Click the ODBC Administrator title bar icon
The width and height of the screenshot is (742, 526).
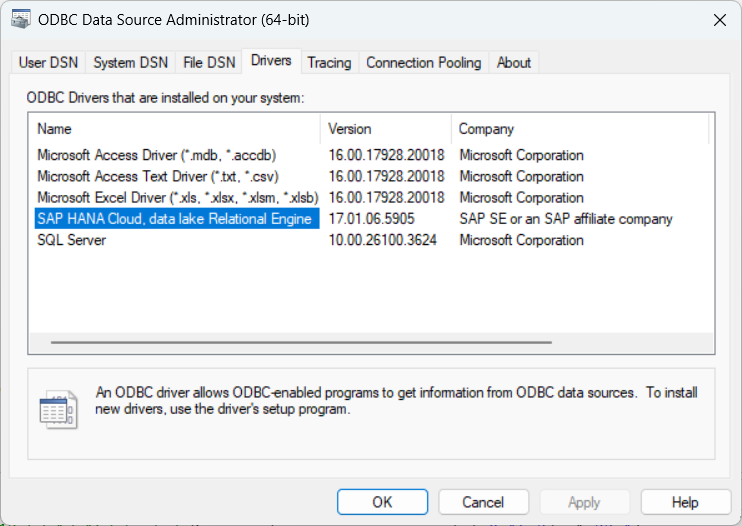click(21, 19)
